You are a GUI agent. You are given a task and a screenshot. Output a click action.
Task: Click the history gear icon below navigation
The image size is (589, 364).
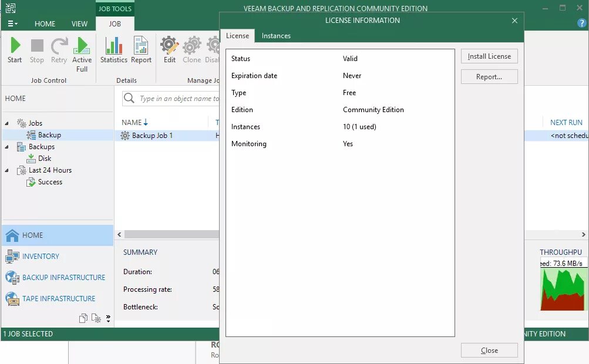96,319
